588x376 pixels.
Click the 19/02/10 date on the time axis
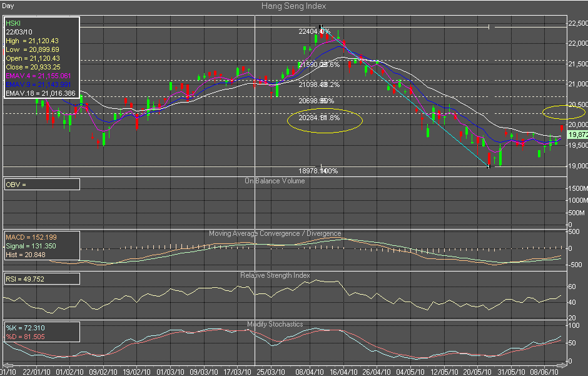(136, 372)
